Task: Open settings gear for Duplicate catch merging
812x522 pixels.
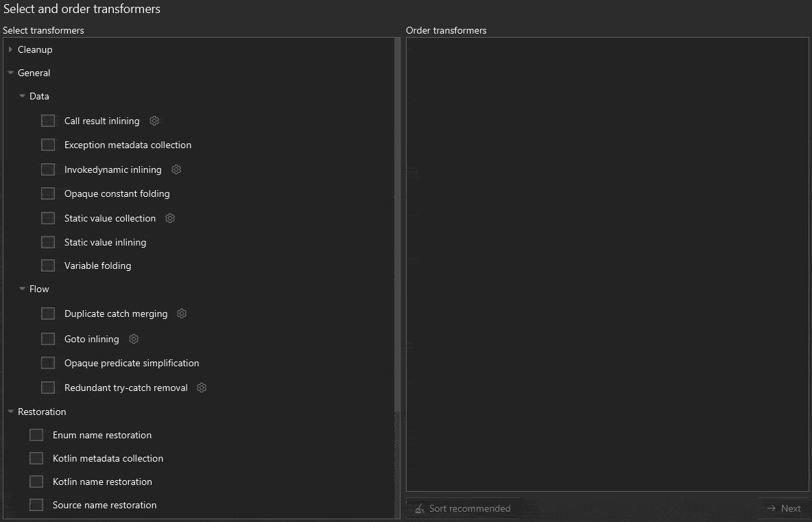Action: coord(182,313)
